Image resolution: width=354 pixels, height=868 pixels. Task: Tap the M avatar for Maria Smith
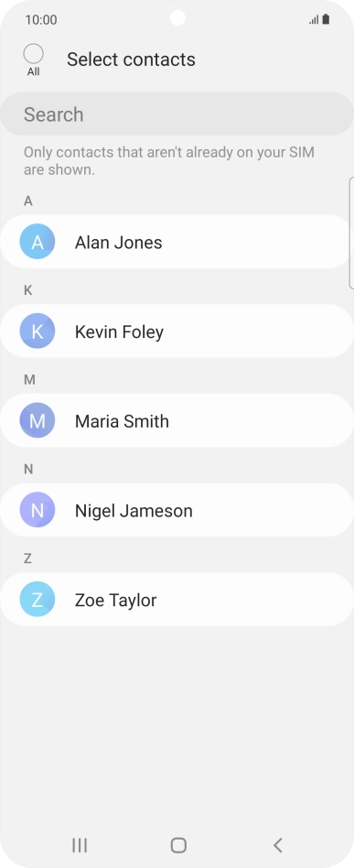[38, 420]
